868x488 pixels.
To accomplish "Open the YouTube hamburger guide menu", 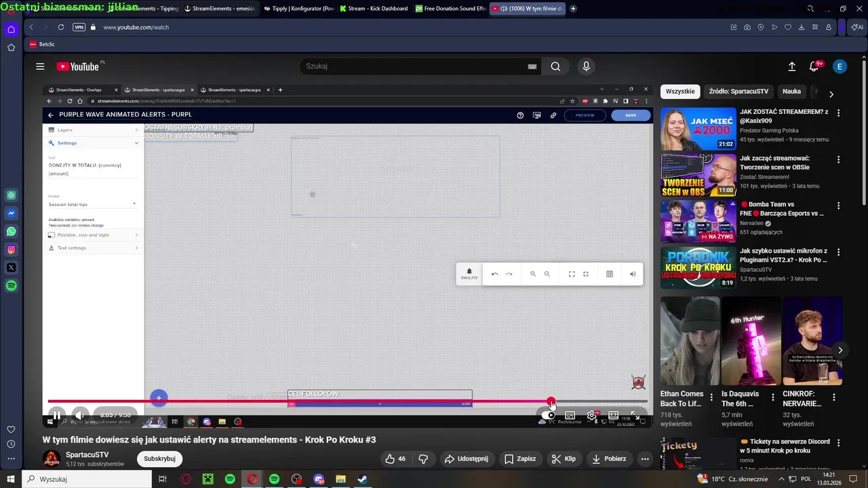I will click(40, 66).
